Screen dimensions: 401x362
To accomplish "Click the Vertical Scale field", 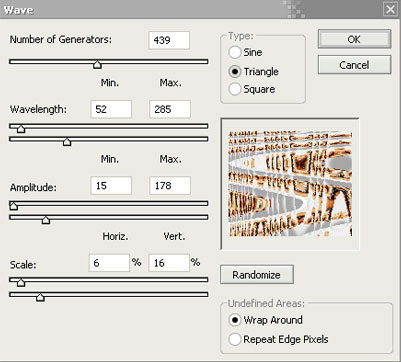I will 169,263.
